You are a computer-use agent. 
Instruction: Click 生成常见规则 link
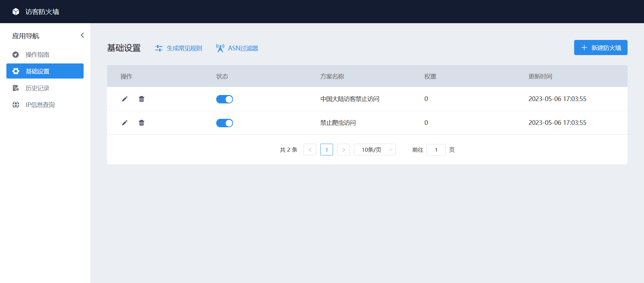tap(184, 48)
